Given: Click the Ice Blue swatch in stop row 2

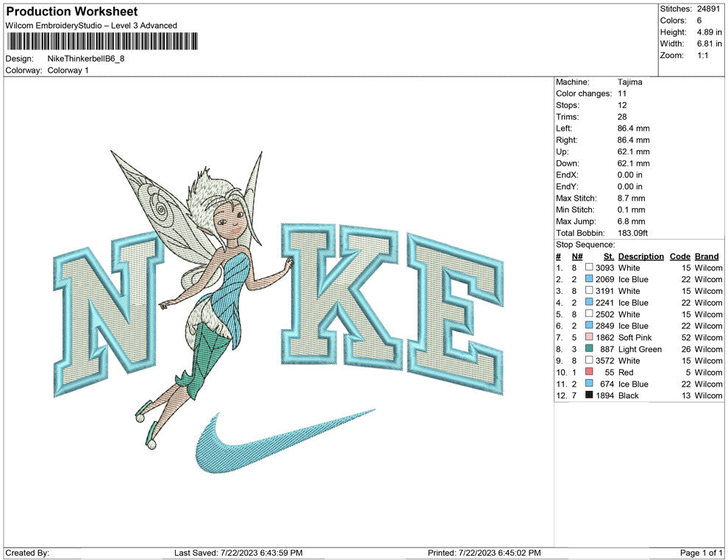Looking at the screenshot, I should 589,279.
